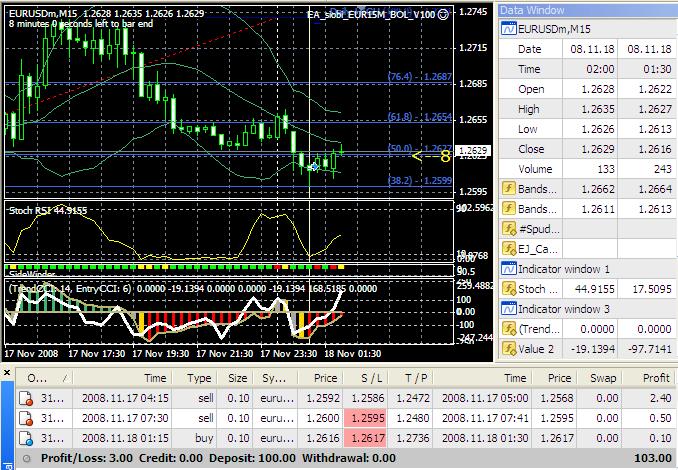Image resolution: width=678 pixels, height=470 pixels.
Task: Click the Volume value 243
Action: pyautogui.click(x=662, y=169)
